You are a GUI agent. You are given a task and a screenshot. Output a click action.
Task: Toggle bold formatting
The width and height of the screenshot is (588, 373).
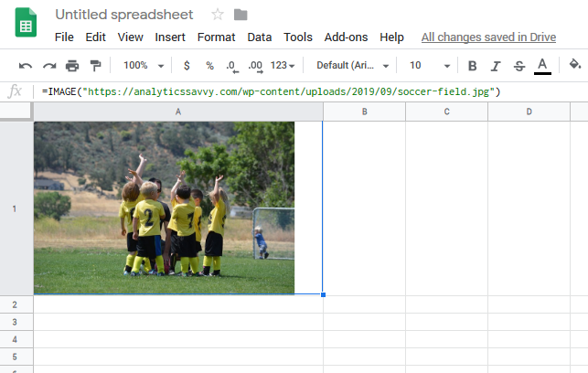(x=472, y=66)
